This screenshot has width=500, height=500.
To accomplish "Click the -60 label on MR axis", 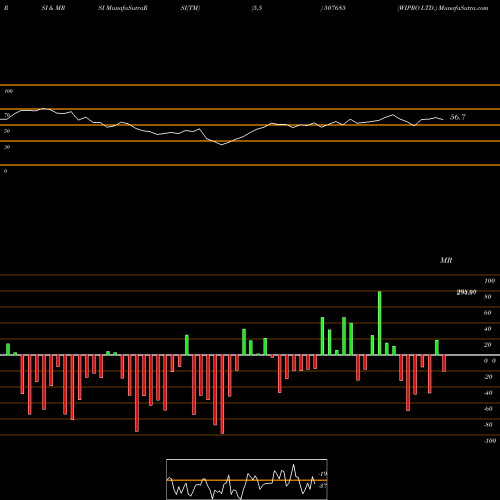I will tap(488, 409).
